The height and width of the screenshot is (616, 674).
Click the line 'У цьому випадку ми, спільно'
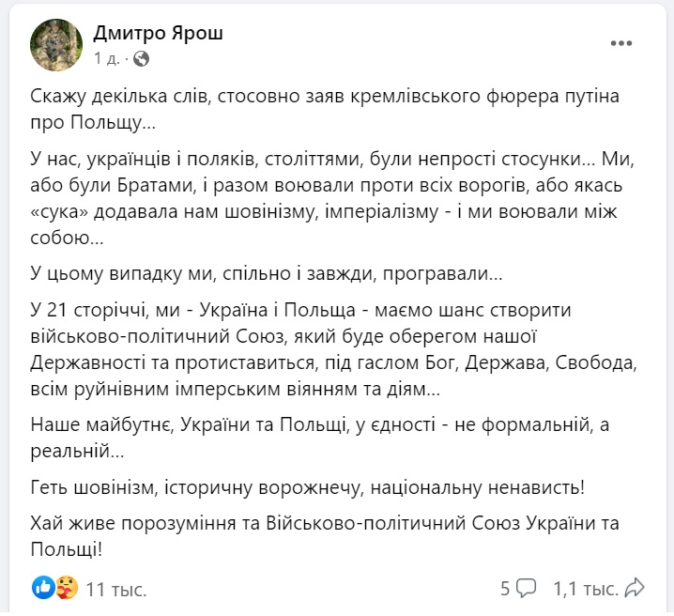(x=267, y=273)
